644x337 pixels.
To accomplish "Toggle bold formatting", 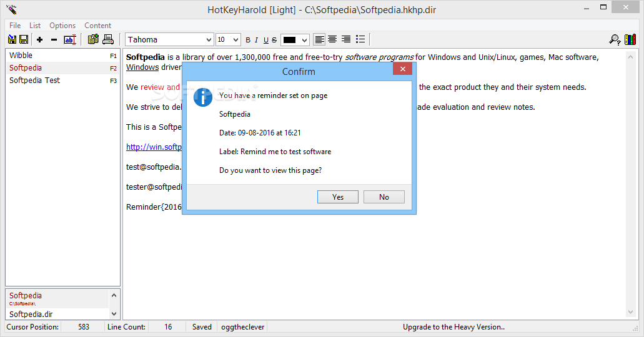I will tap(247, 40).
